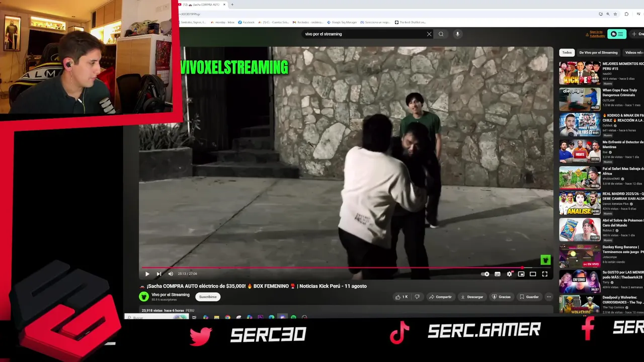
Task: Open Chrome from the taskbar
Action: (227, 317)
